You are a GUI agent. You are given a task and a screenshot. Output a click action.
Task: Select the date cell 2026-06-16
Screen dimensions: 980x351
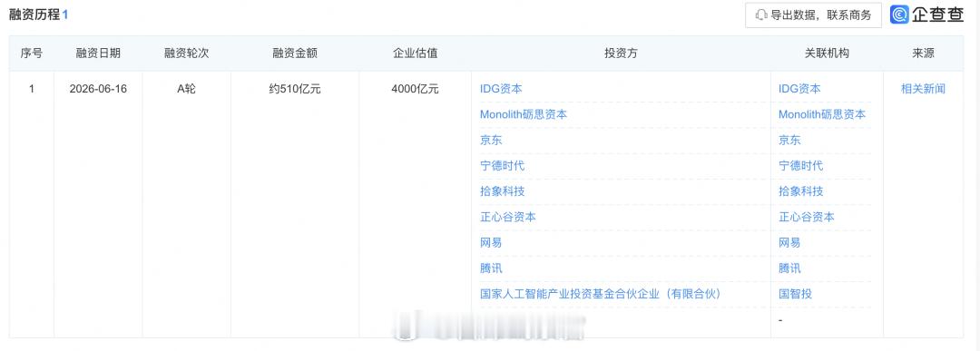tap(98, 89)
